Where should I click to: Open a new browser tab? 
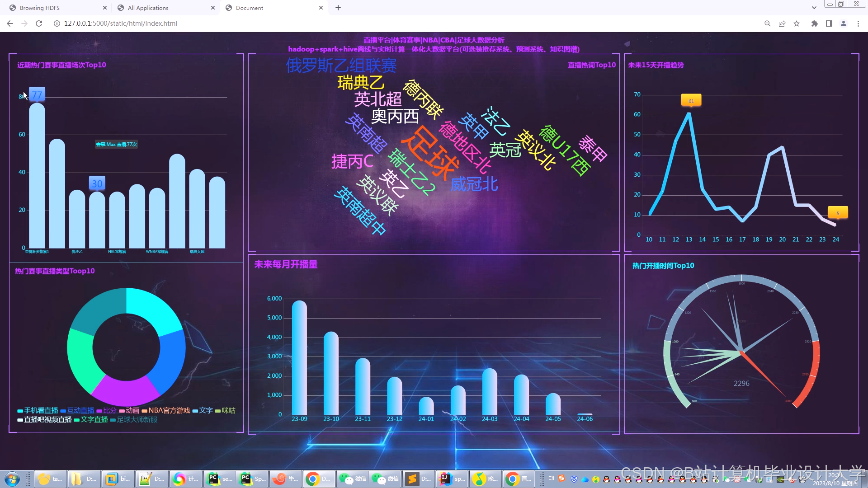click(x=338, y=8)
